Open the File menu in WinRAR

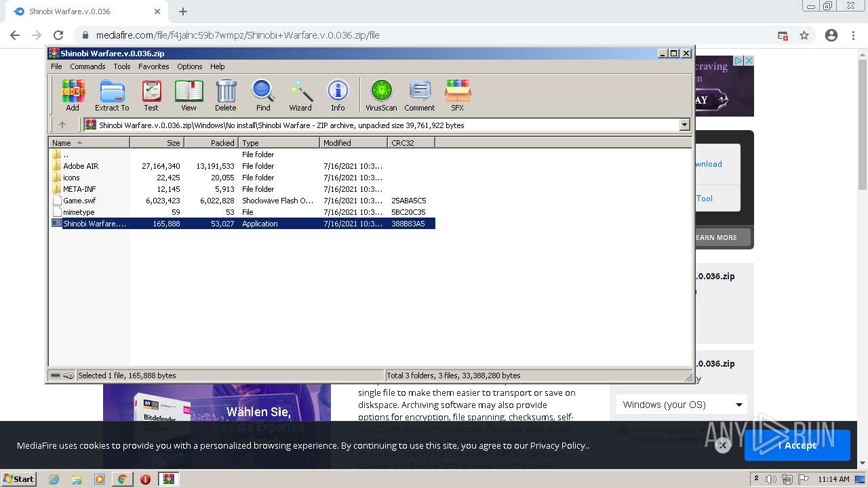tap(56, 66)
